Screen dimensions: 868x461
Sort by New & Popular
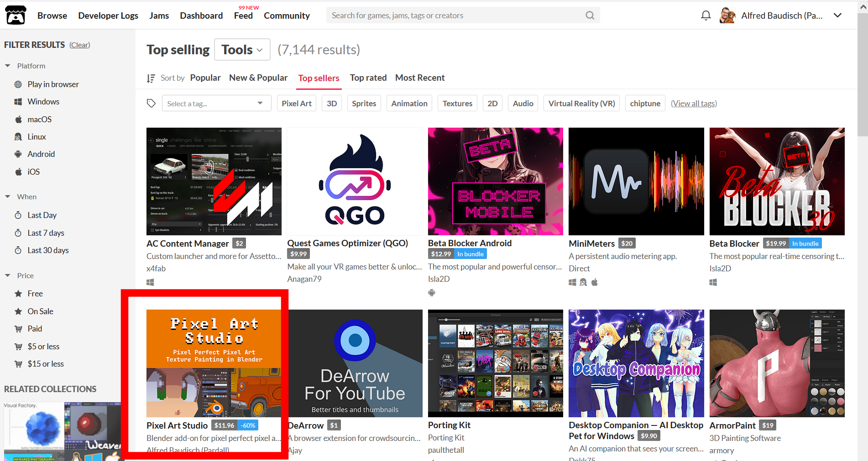tap(258, 78)
